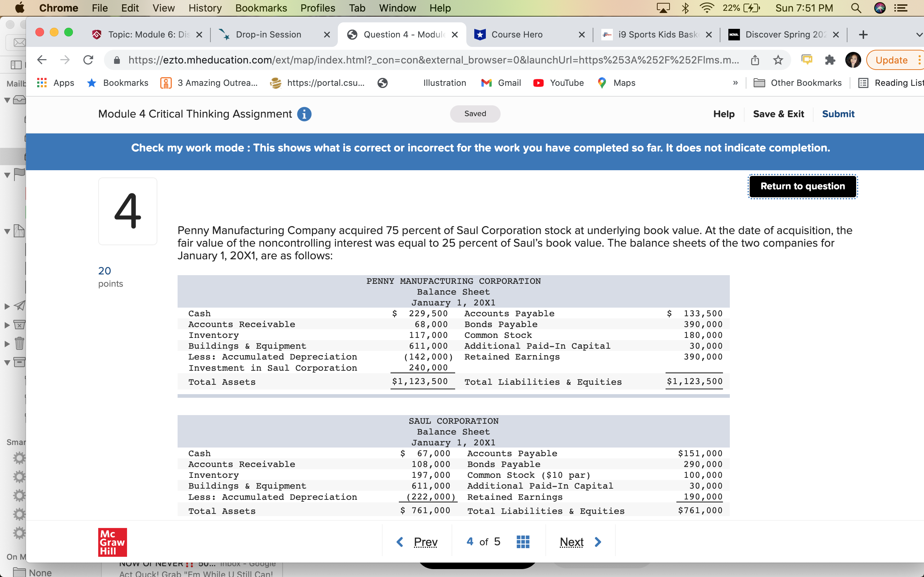Open the Spotlight search magnifier in menu bar
Viewport: 924px width, 577px height.
(x=857, y=8)
